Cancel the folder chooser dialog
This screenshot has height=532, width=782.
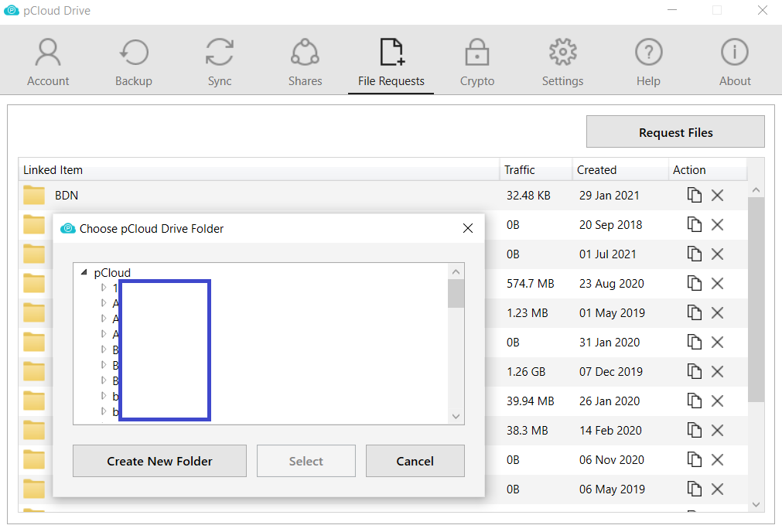click(415, 461)
